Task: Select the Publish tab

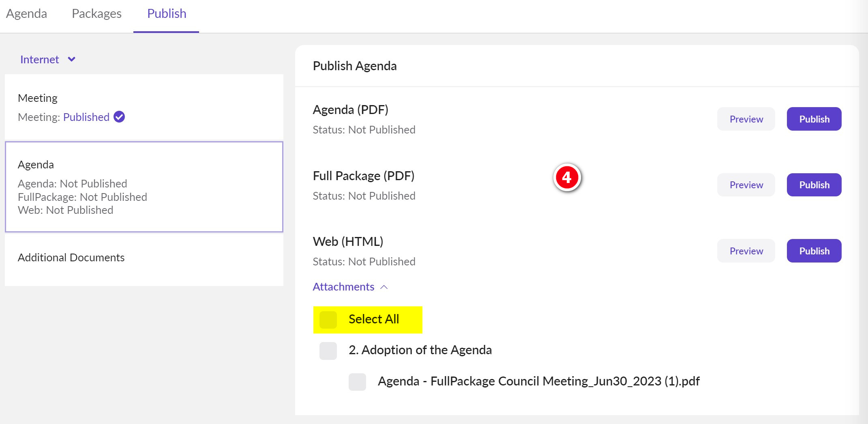Action: [167, 14]
